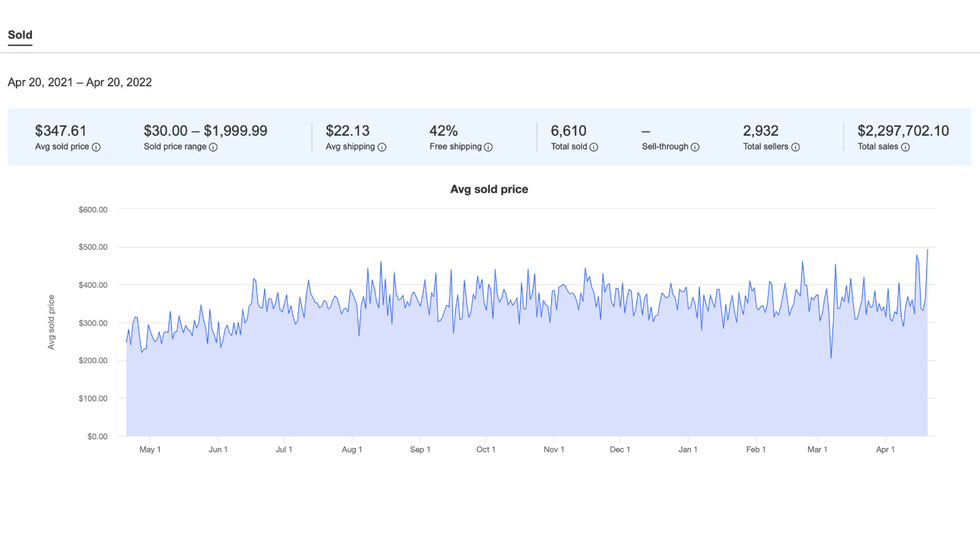This screenshot has width=980, height=551.
Task: Show info tooltip for Avg shipping
Action: coord(382,147)
